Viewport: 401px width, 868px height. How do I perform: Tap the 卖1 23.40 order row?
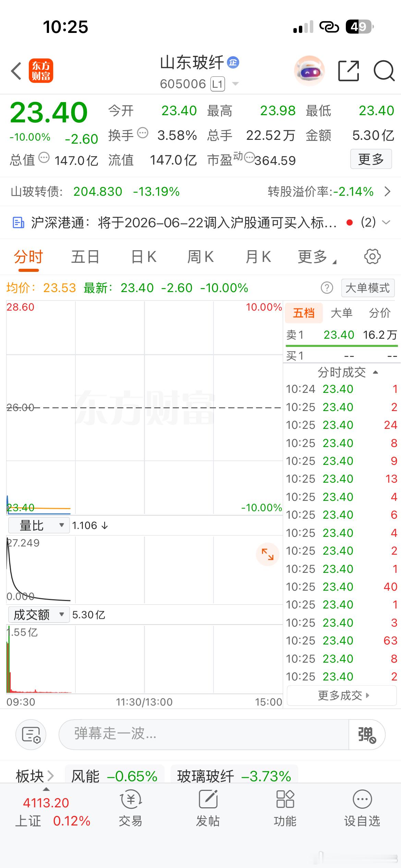341,335
